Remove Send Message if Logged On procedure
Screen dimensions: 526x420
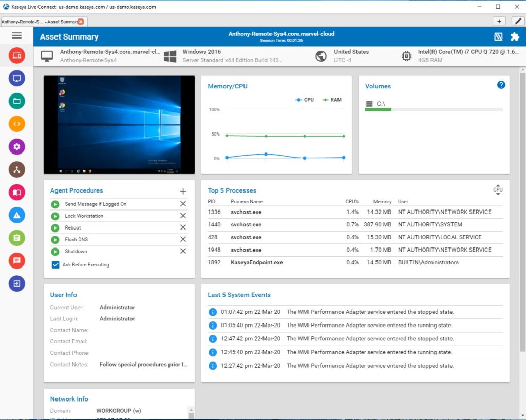click(x=183, y=204)
